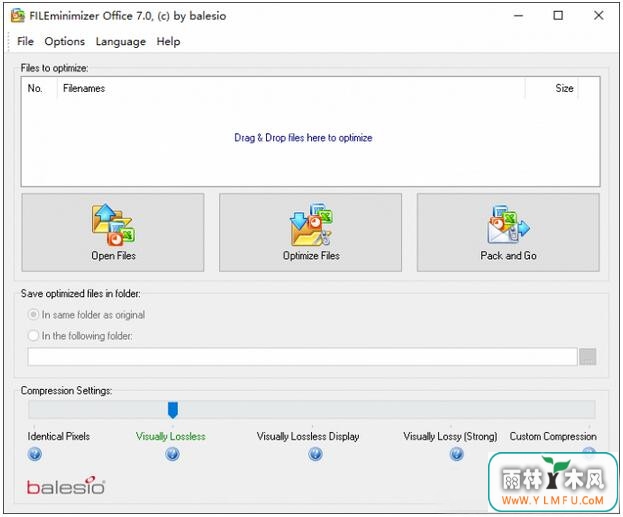
Task: Close the FILEminimizer window
Action: pos(598,15)
